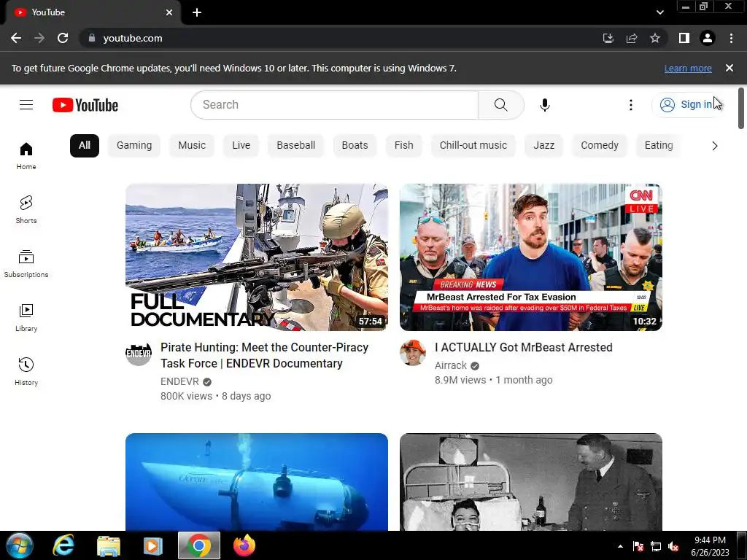Filter by Chill-out music chip
Screen dimensions: 747x560
[x=473, y=146]
